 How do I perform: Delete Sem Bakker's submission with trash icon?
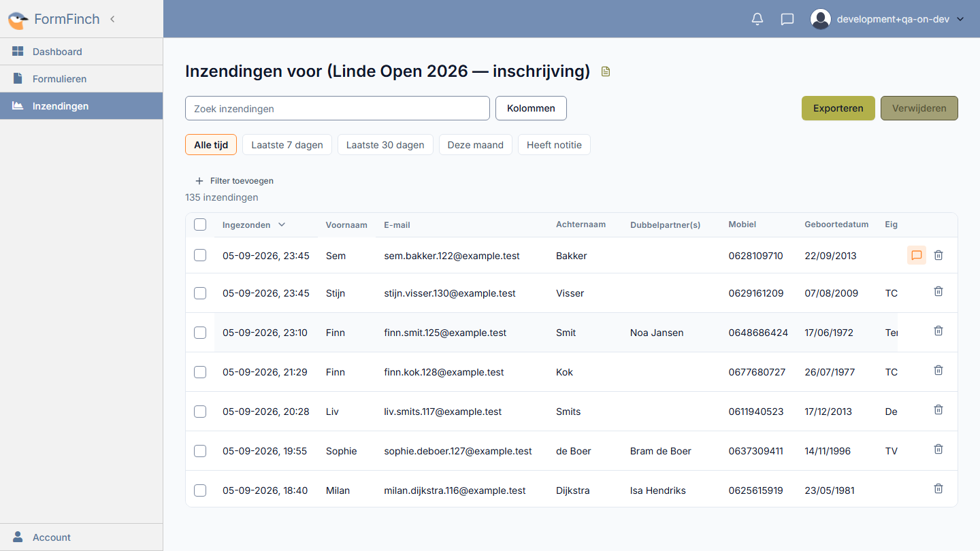click(x=938, y=255)
